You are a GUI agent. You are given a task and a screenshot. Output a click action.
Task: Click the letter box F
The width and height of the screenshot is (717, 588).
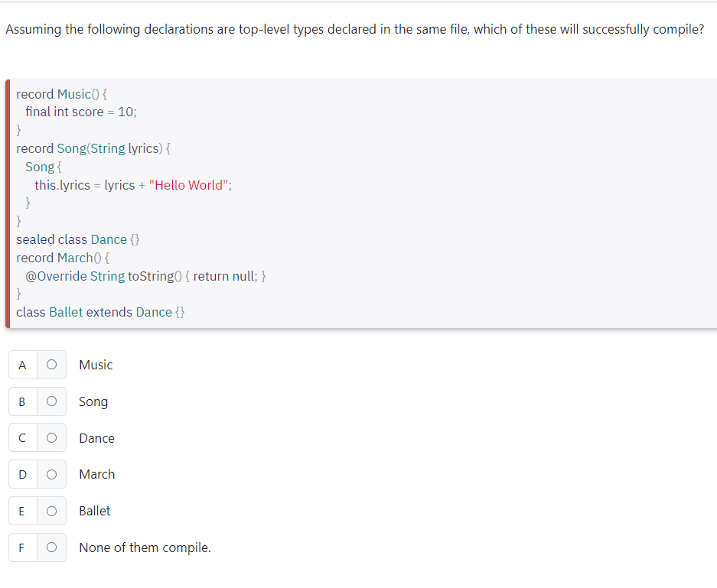pos(22,547)
